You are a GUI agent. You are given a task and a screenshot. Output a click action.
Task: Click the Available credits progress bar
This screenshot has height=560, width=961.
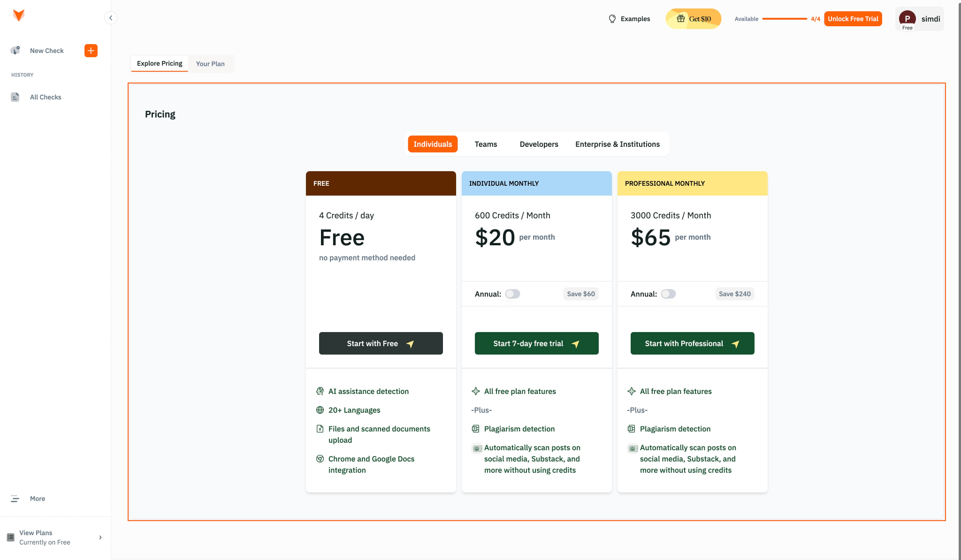click(x=785, y=19)
